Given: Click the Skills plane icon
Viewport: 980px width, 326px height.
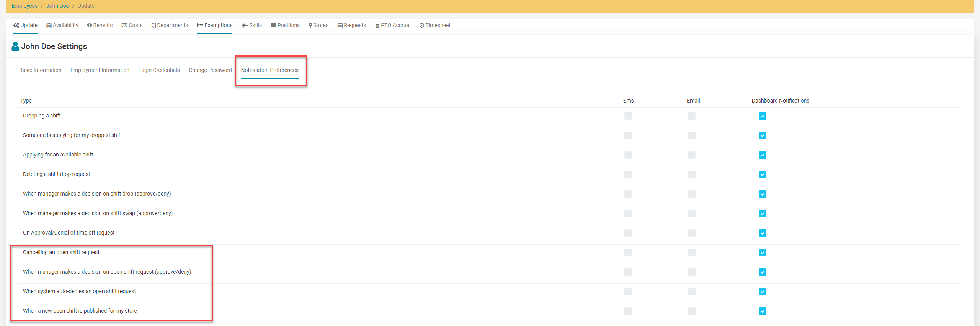Looking at the screenshot, I should (245, 25).
